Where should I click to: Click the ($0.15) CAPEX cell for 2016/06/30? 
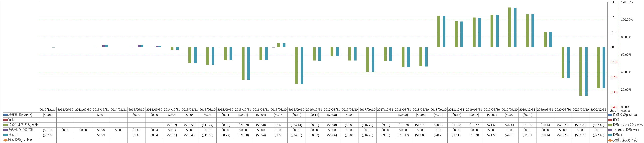[278, 115]
